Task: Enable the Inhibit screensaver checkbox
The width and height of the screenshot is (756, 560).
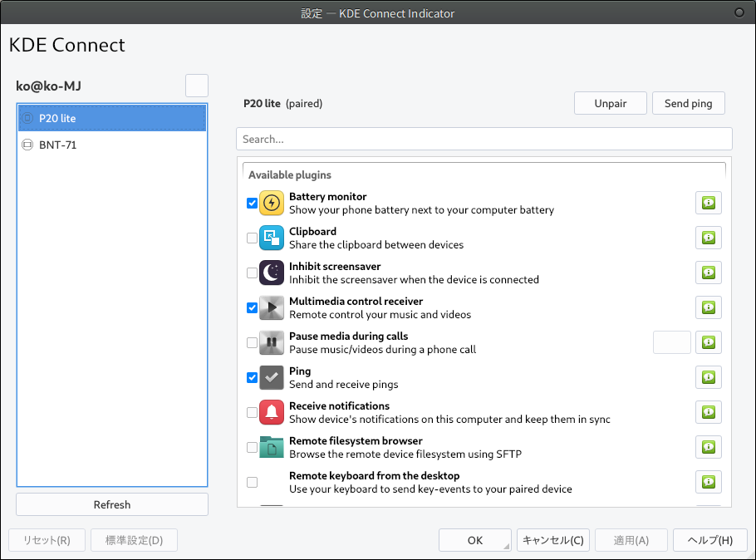Action: pos(253,273)
